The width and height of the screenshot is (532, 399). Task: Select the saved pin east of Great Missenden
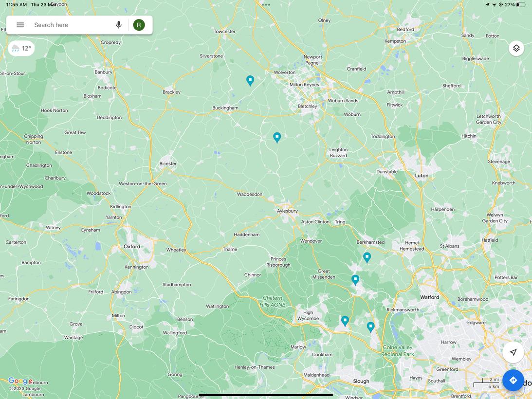(355, 280)
